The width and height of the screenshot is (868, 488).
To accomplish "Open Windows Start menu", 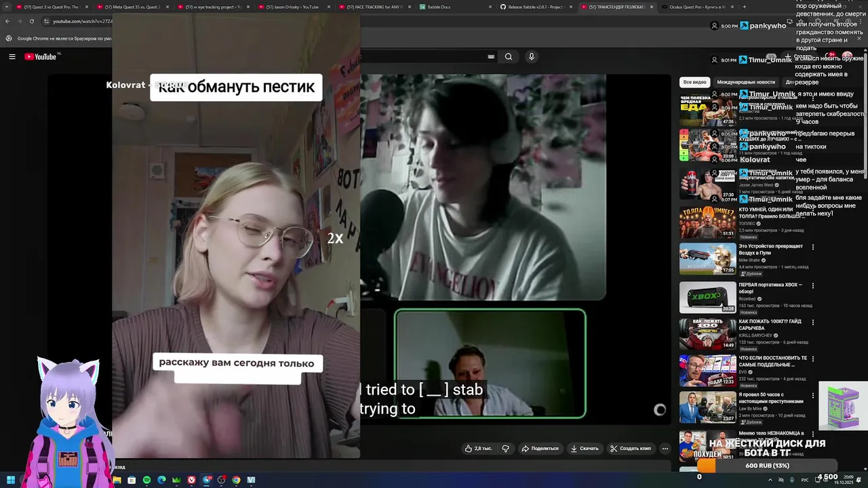I will (x=11, y=480).
